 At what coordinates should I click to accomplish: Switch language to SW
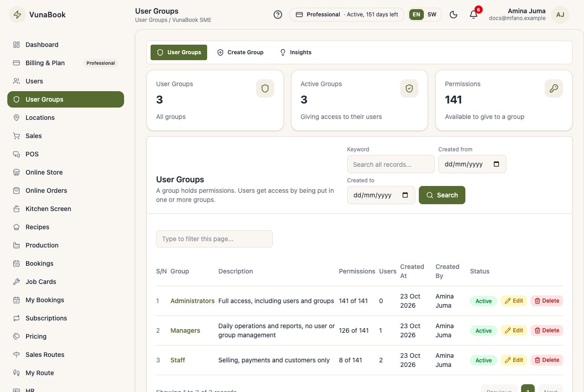[x=432, y=15]
